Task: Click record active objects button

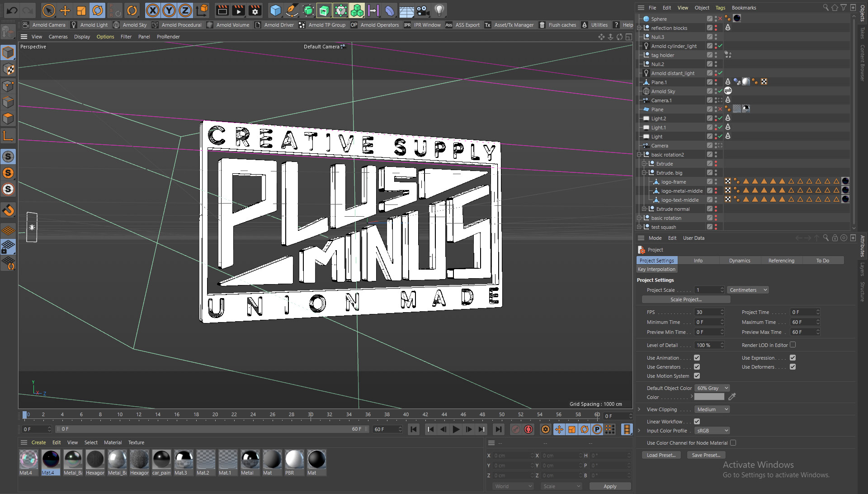Action: pos(515,429)
